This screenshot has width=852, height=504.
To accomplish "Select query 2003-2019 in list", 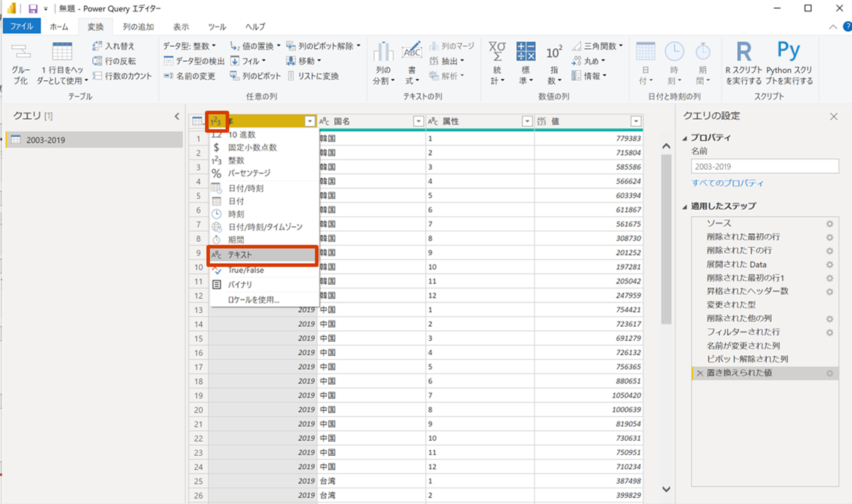I will pos(94,140).
